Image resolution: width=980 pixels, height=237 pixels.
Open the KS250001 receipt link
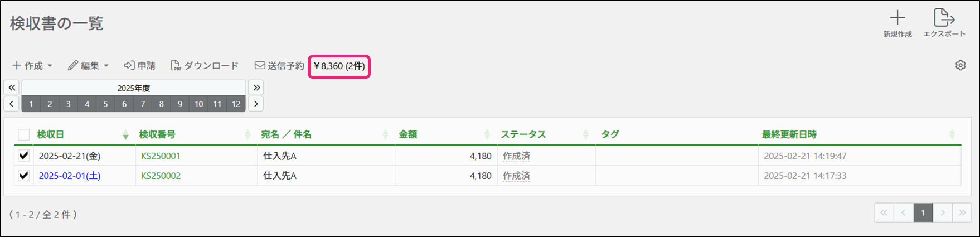click(x=161, y=156)
